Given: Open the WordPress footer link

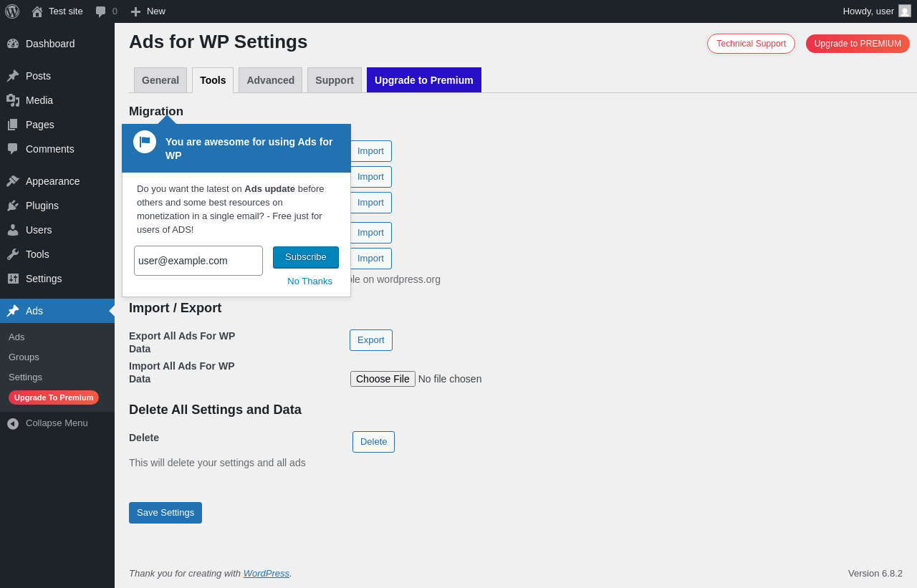Looking at the screenshot, I should coord(267,573).
